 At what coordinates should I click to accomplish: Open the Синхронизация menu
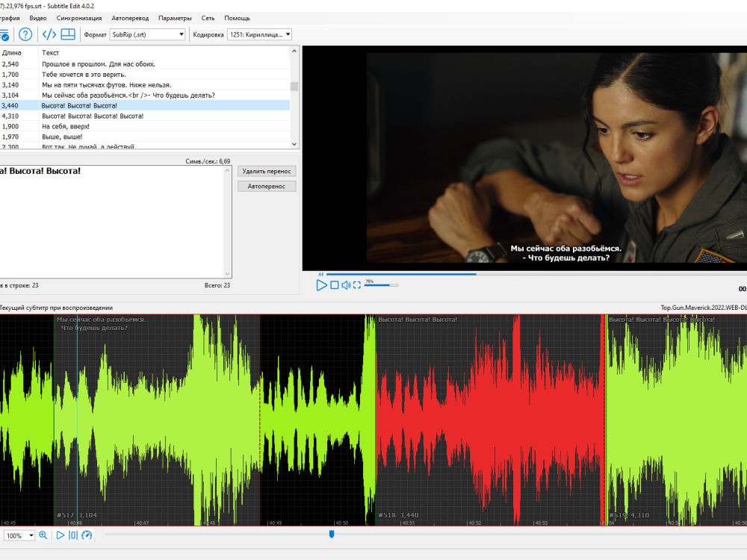(x=79, y=18)
